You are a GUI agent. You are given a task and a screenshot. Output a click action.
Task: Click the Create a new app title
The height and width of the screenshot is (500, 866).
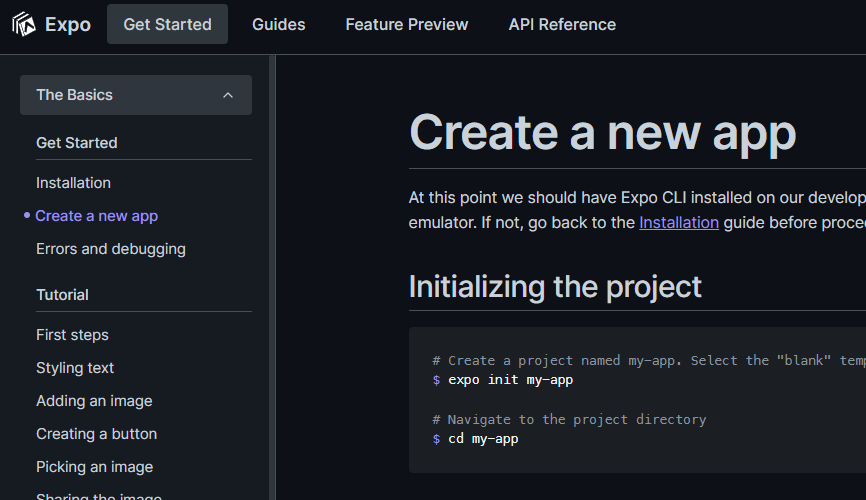coord(603,133)
